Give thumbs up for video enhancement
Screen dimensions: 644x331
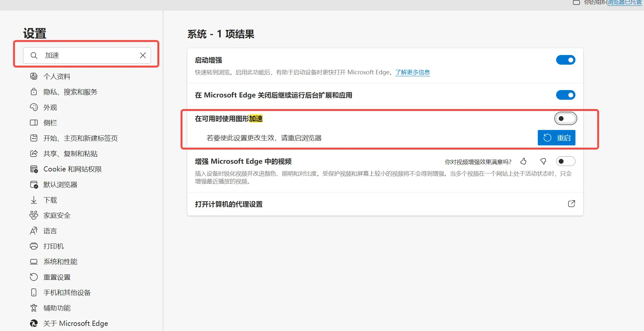point(524,161)
